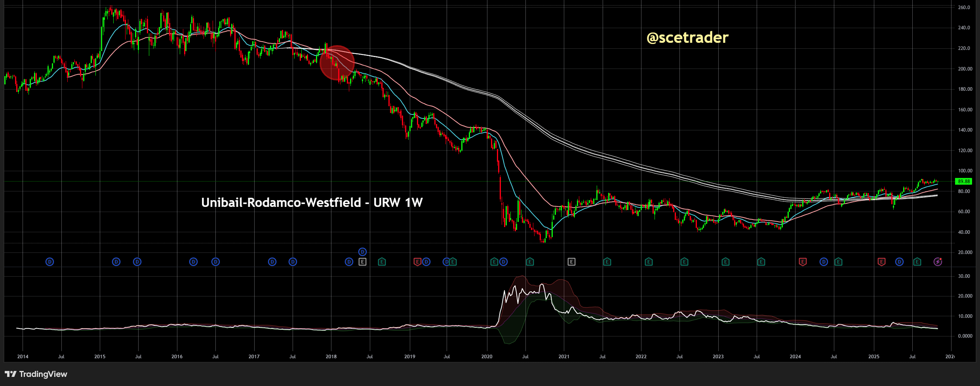Click the dividend marker in mid-2024
The height and width of the screenshot is (386, 980).
tap(824, 262)
